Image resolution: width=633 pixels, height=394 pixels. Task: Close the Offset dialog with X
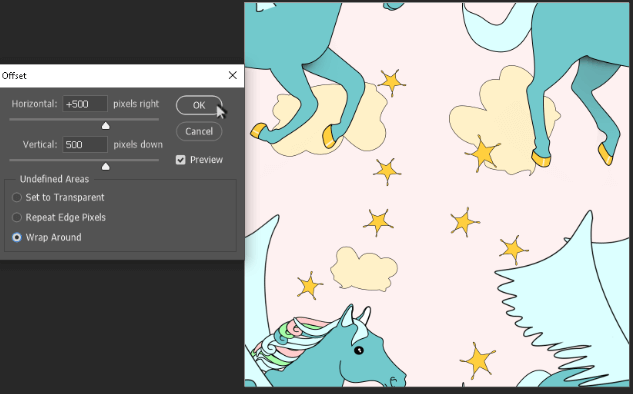point(233,75)
